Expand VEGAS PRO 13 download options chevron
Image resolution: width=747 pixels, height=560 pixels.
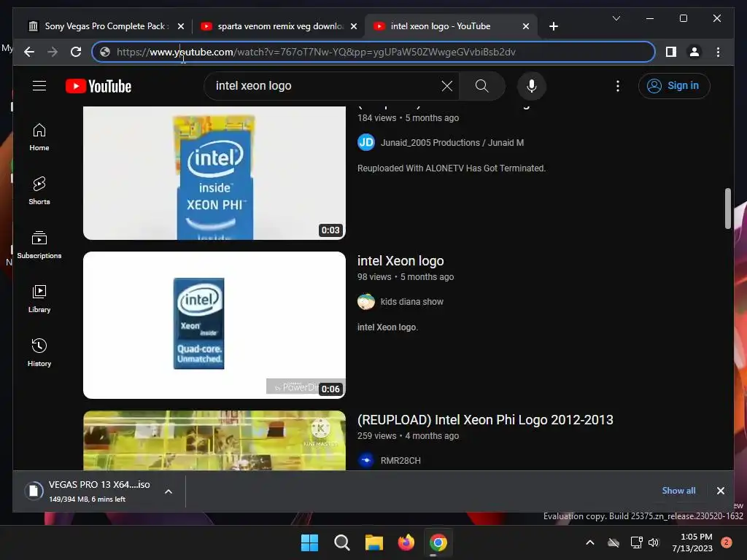click(169, 491)
